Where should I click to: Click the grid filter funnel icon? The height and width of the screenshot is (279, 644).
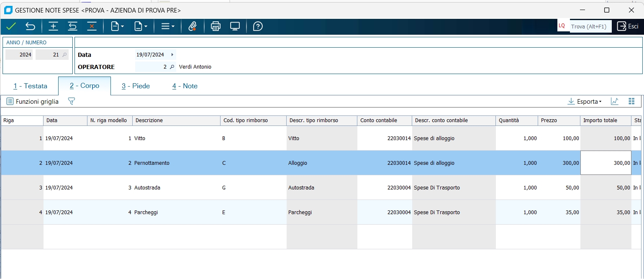point(72,101)
